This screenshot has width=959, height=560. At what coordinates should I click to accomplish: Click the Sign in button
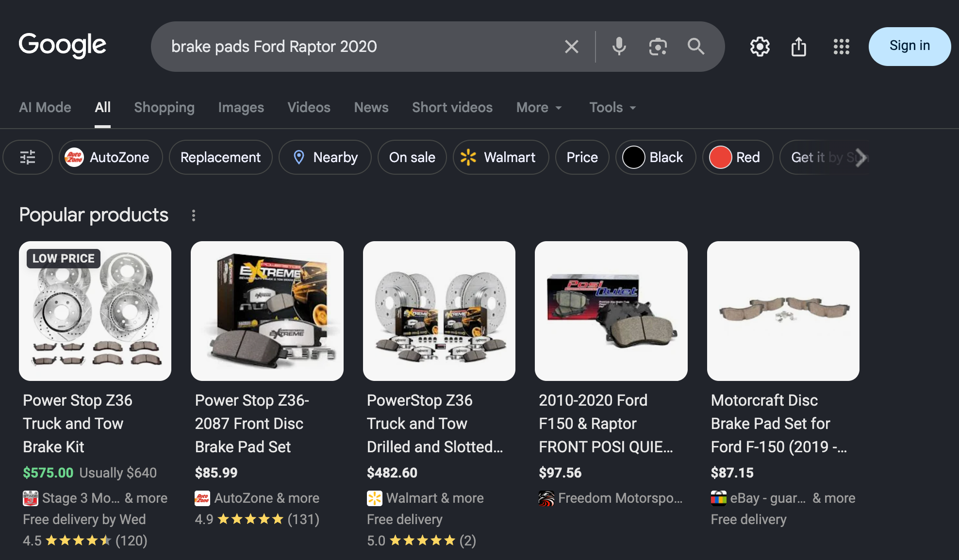909,46
